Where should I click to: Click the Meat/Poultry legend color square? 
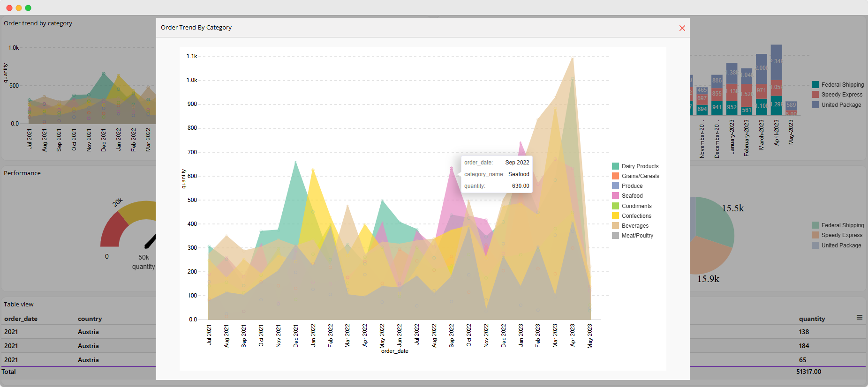[x=615, y=235]
